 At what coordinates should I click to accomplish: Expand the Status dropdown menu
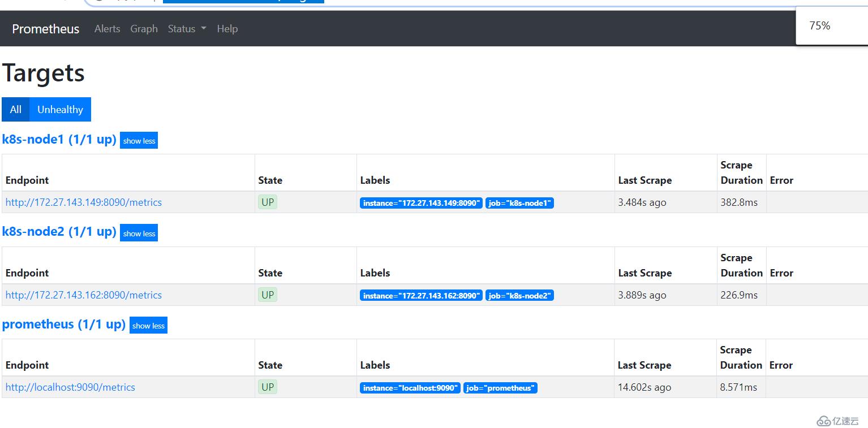pyautogui.click(x=187, y=29)
